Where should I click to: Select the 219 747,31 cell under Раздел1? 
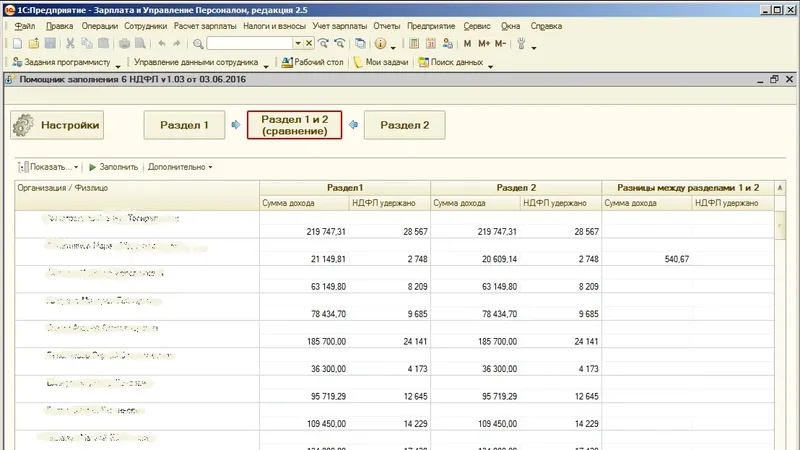click(x=304, y=232)
